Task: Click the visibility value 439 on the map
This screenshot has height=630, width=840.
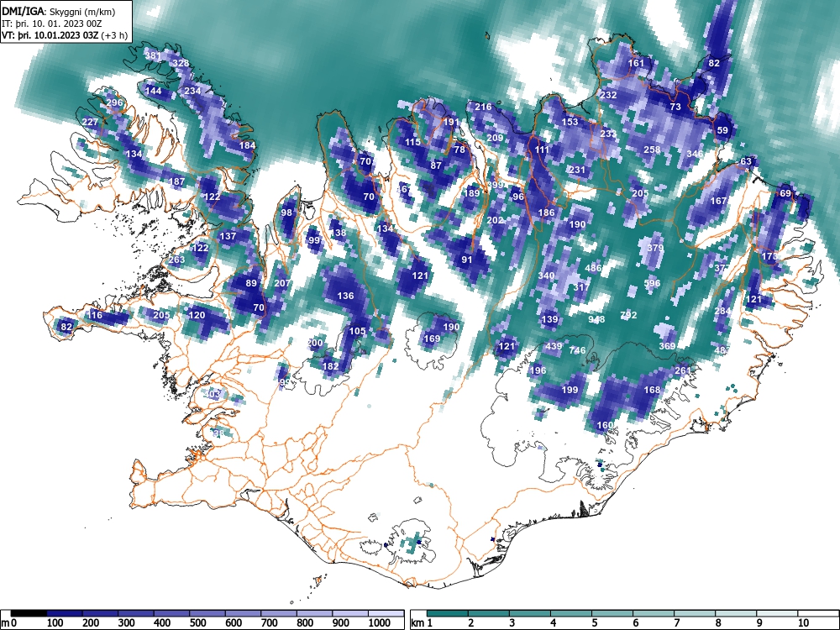Action: pyautogui.click(x=554, y=347)
